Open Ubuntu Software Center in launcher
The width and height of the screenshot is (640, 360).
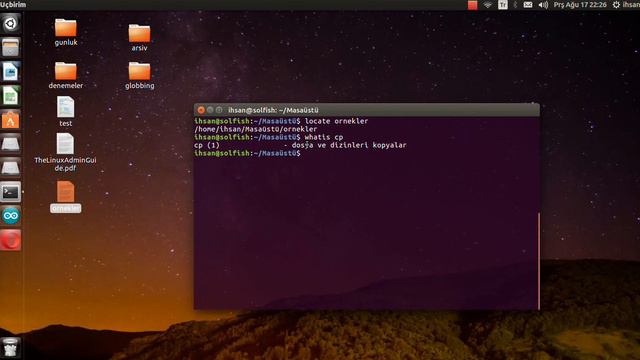click(10, 120)
